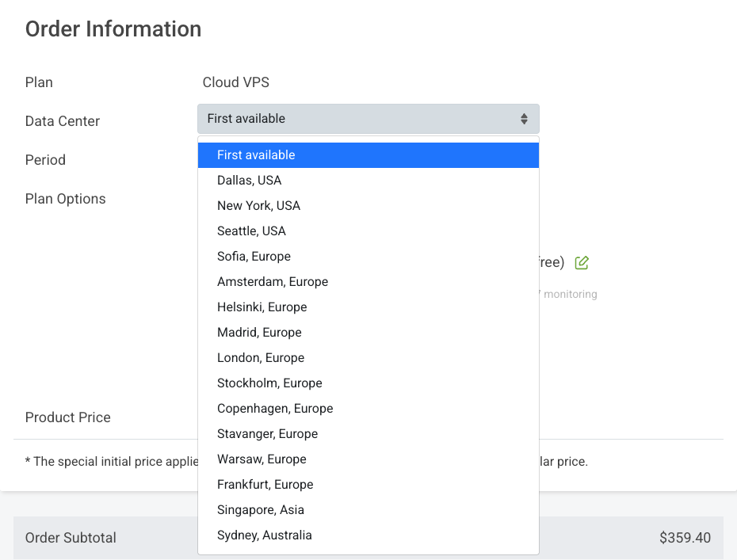The width and height of the screenshot is (737, 560).
Task: Choose Frankfurt, Europe location
Action: coord(368,485)
